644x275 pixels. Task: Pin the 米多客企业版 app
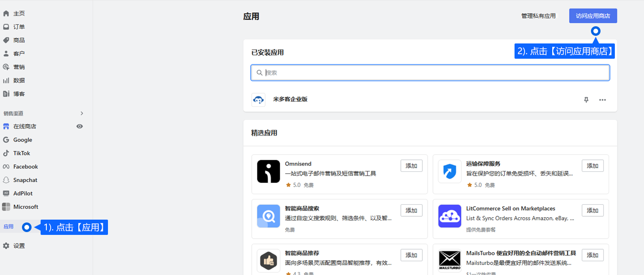[x=586, y=100]
